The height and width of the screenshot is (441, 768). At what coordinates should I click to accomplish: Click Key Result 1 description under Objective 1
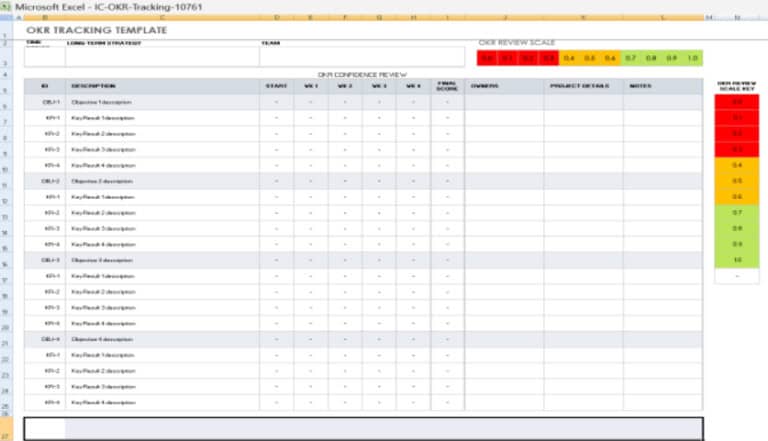pos(162,118)
